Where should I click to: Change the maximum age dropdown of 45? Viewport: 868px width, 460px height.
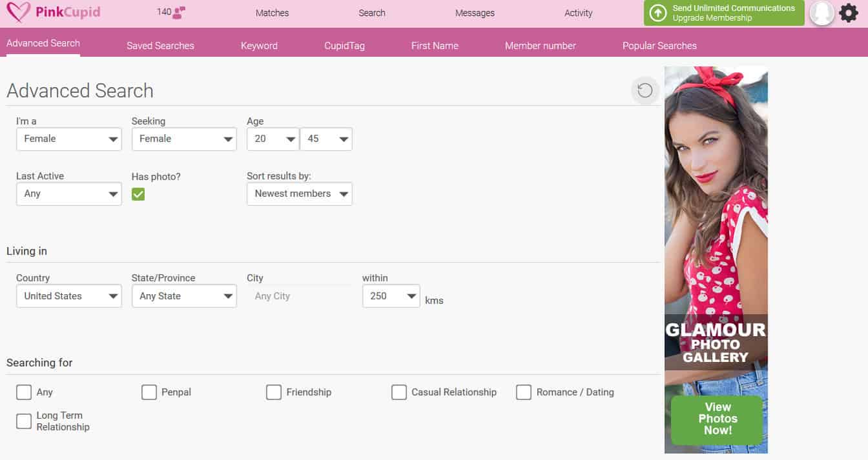click(x=326, y=139)
